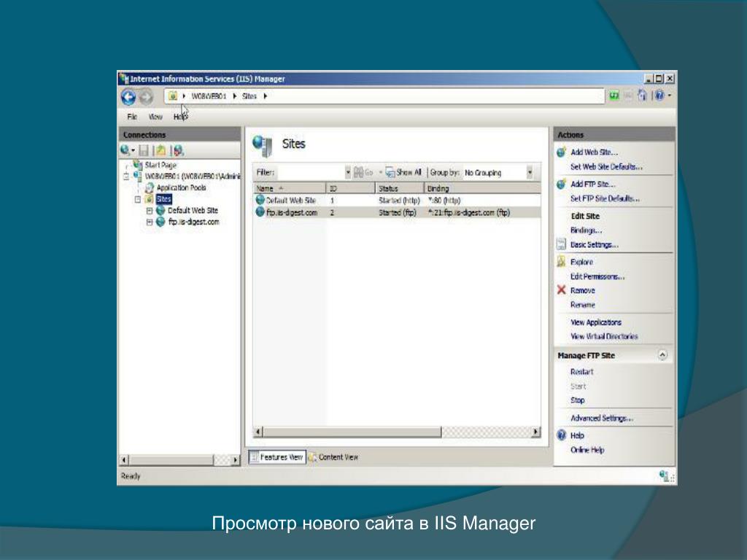Click Online Help link
The image size is (747, 560).
click(x=587, y=450)
